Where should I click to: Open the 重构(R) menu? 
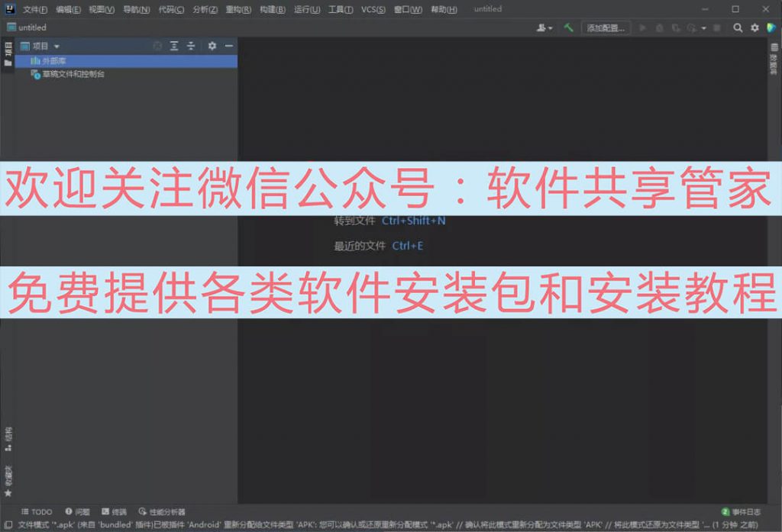tap(238, 9)
